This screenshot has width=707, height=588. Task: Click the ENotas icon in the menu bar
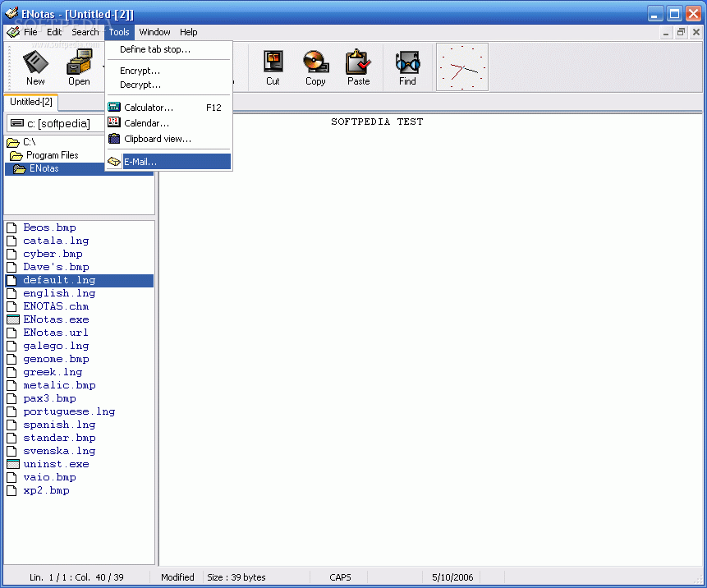[x=13, y=32]
